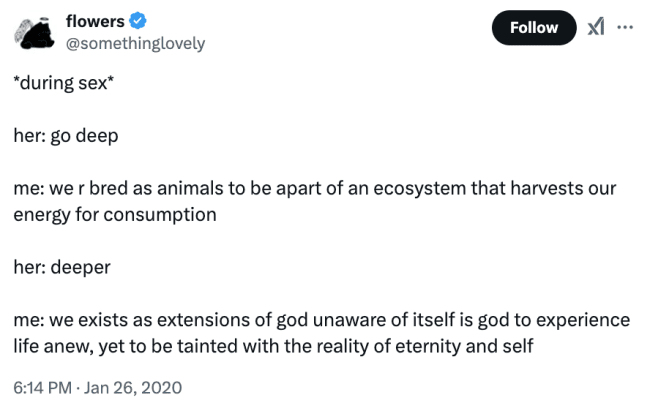Click the line starting 'me: we exists'
Viewport: 650px width, 414px height.
(320, 320)
